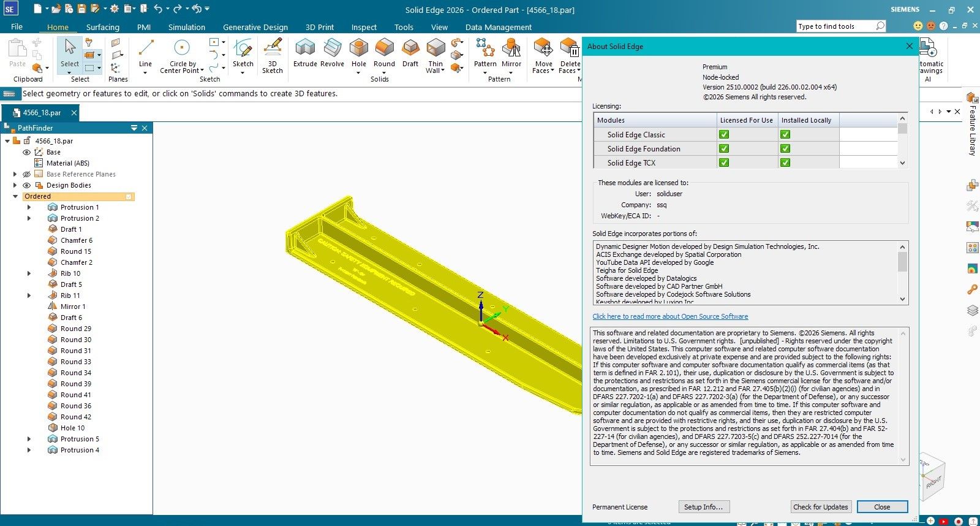Switch to the Surfacing ribbon tab

pyautogui.click(x=103, y=27)
